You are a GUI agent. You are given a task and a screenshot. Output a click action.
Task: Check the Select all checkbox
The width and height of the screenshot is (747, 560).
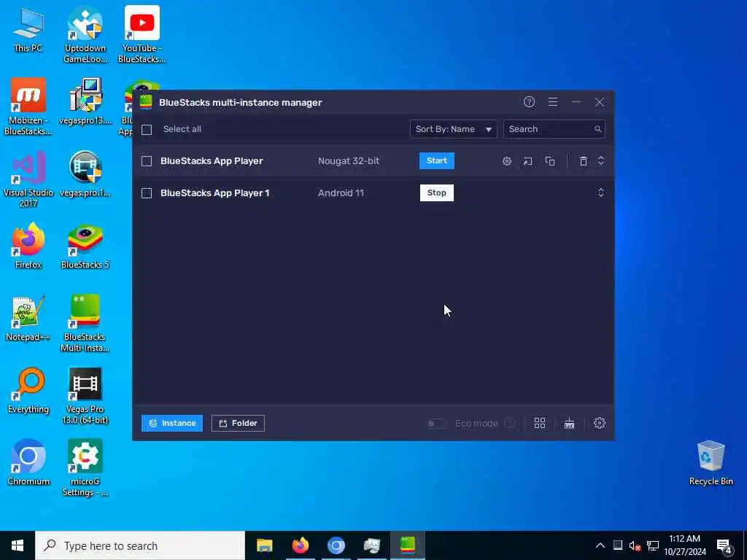pyautogui.click(x=147, y=130)
